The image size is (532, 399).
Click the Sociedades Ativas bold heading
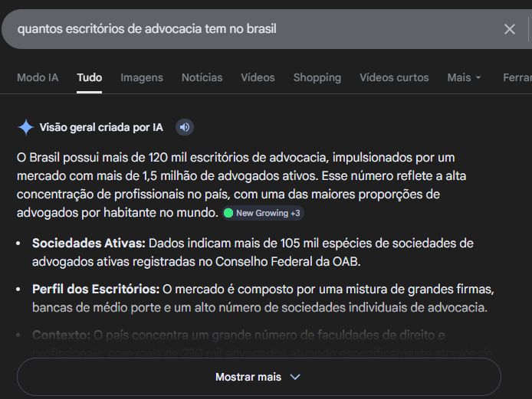89,244
